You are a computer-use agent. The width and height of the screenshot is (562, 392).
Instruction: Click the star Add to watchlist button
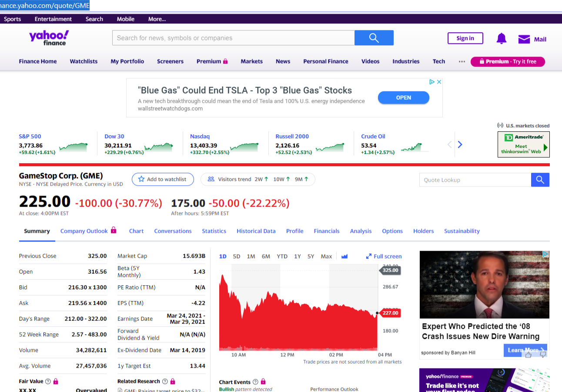click(162, 179)
